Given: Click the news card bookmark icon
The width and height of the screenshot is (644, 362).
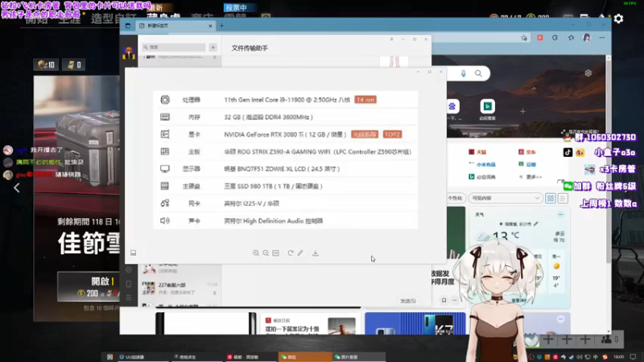Looking at the screenshot, I should click(444, 300).
